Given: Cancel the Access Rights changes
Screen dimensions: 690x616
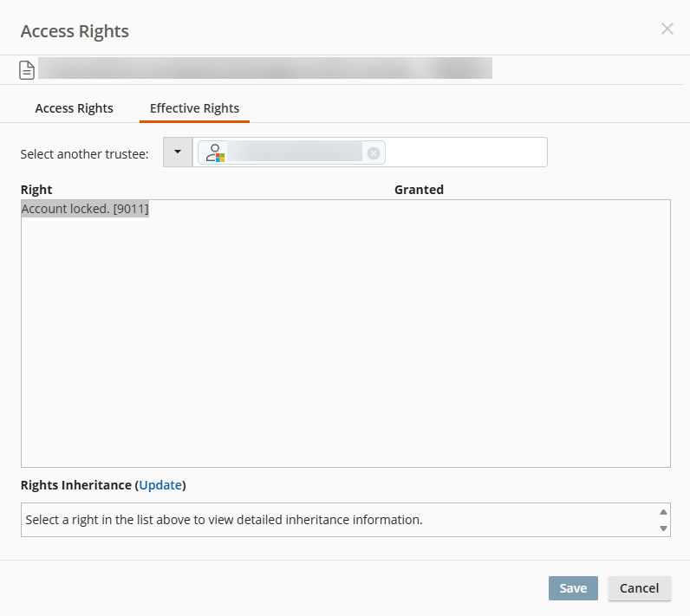Looking at the screenshot, I should (x=640, y=588).
